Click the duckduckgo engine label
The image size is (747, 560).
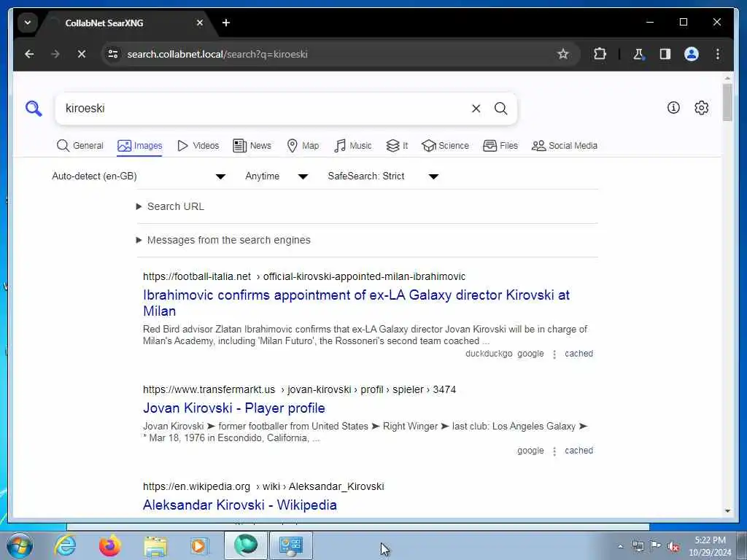click(x=489, y=354)
